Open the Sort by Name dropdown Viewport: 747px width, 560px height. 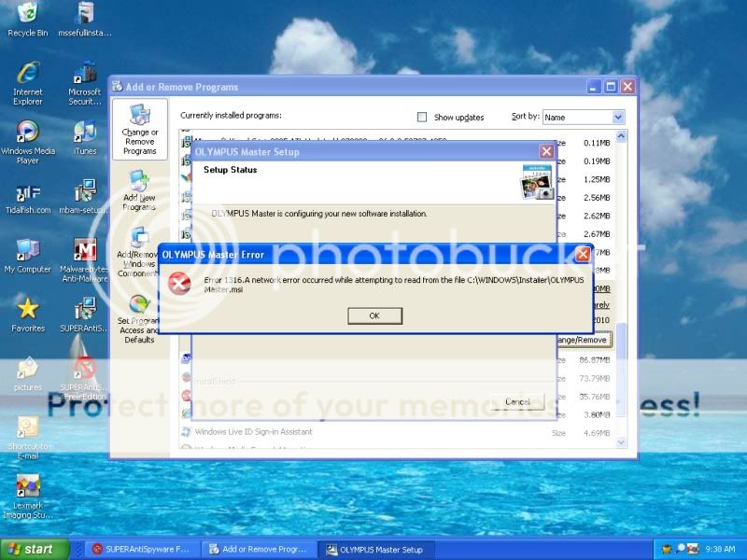tap(584, 118)
